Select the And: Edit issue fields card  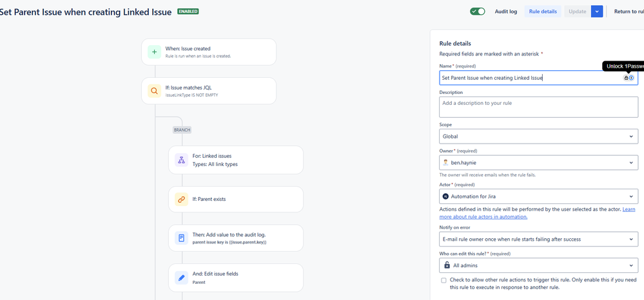pos(236,277)
